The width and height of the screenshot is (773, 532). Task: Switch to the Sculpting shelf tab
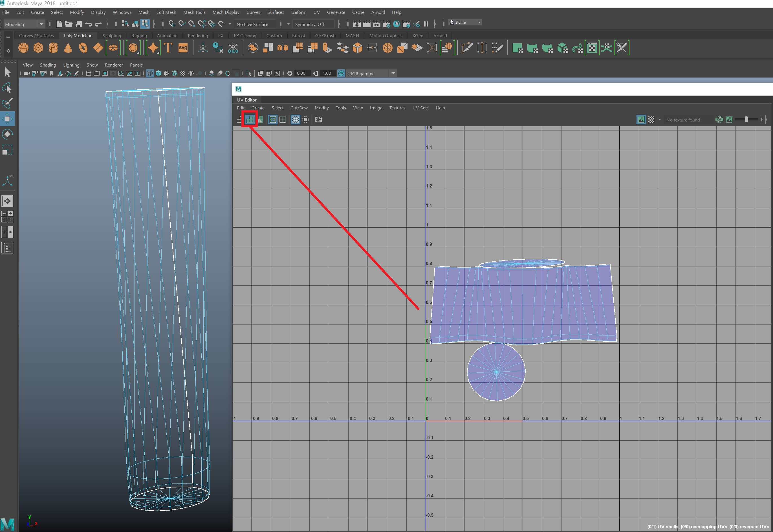(x=112, y=36)
